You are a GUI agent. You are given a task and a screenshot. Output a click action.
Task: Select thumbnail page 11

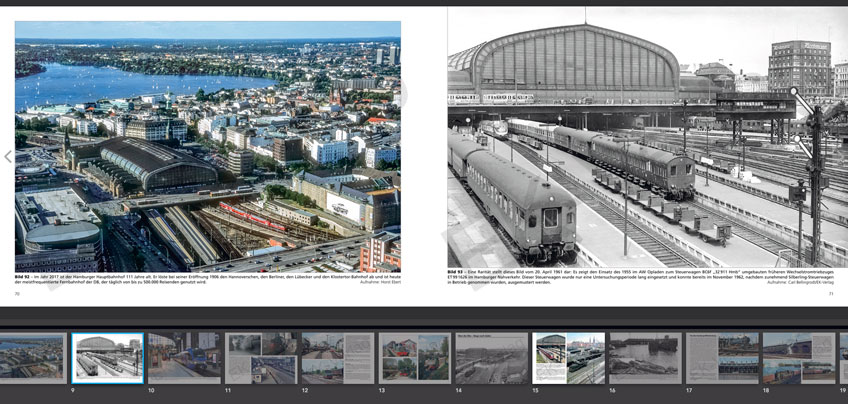pyautogui.click(x=261, y=358)
